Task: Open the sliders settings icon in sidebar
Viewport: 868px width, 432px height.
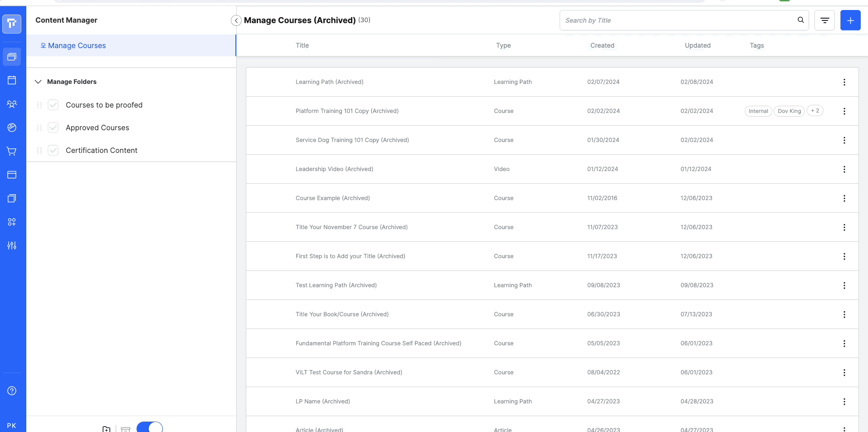Action: coord(12,245)
